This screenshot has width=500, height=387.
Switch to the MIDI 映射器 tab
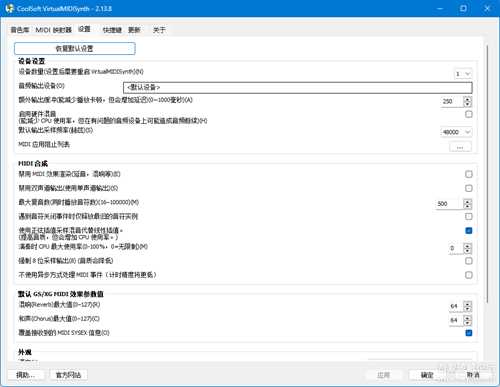(x=53, y=30)
